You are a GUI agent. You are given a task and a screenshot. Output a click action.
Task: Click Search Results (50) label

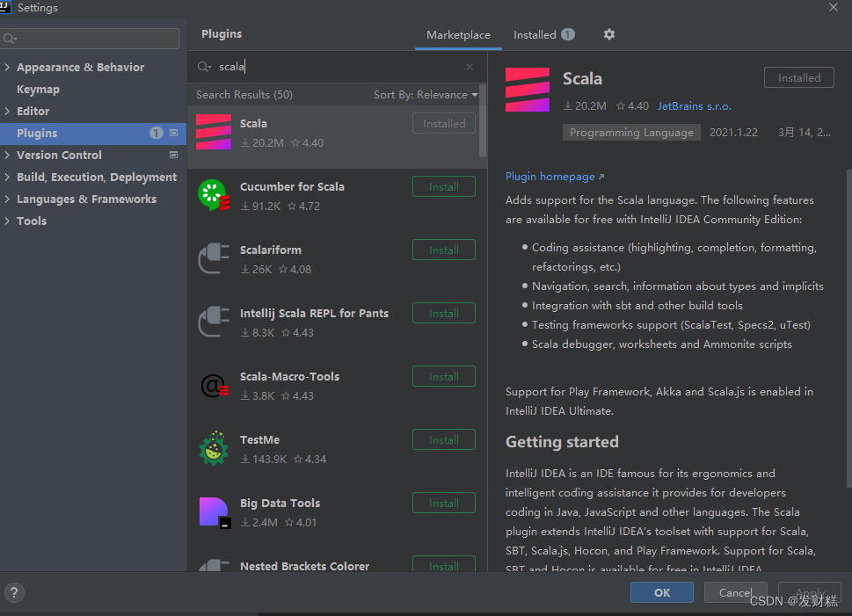(x=244, y=95)
